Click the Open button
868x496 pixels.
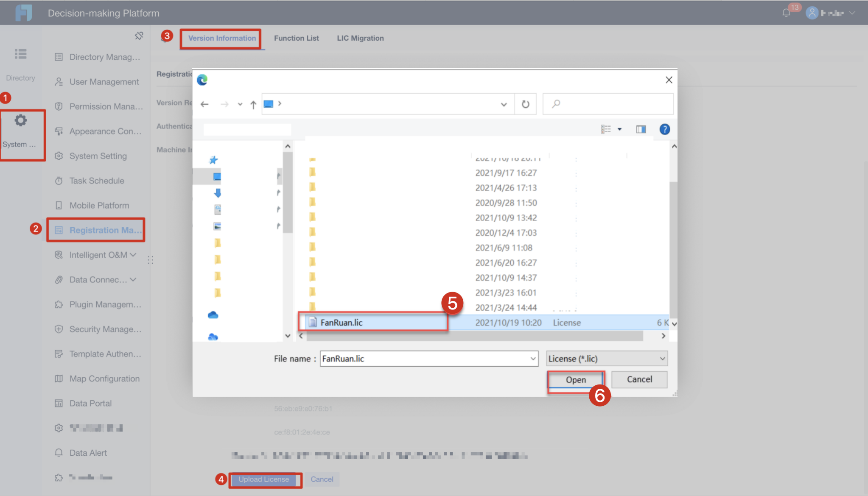575,380
